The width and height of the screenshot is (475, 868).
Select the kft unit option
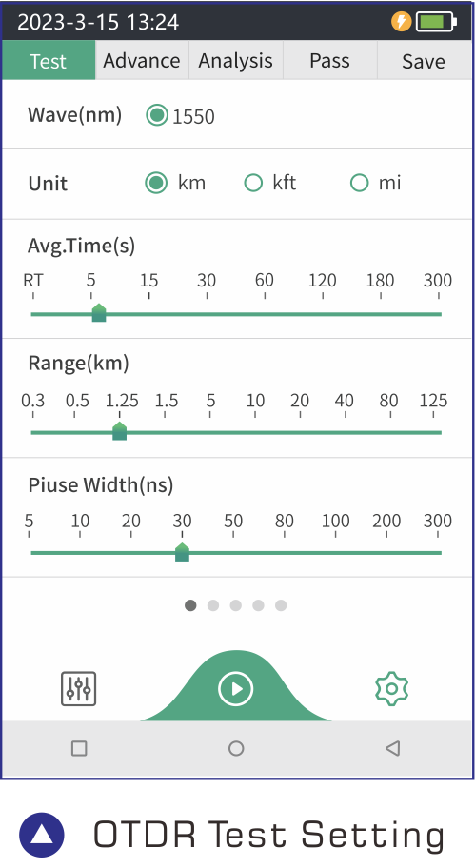coord(253,183)
